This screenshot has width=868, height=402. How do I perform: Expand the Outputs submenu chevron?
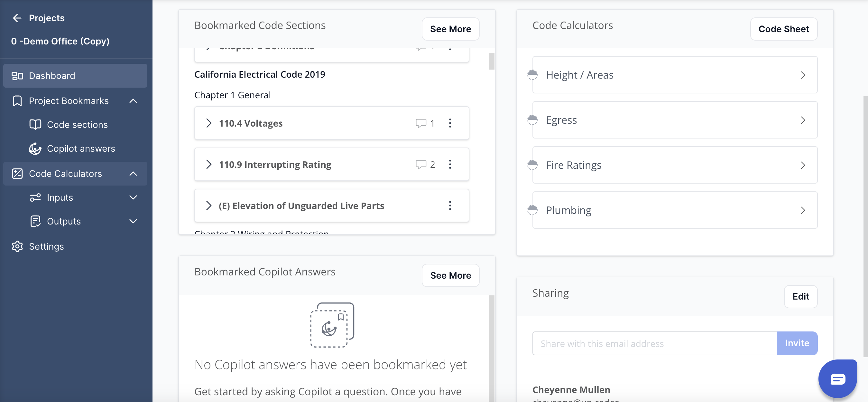[x=133, y=221]
